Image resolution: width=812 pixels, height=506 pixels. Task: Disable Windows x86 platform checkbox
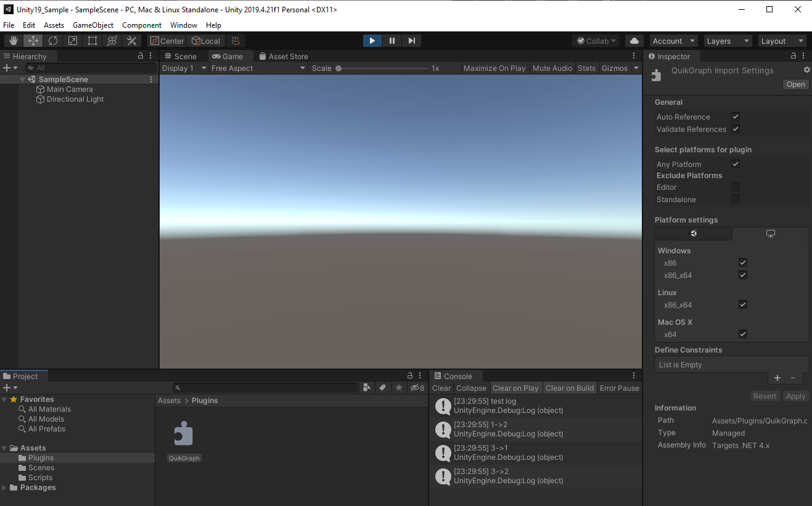pos(742,263)
